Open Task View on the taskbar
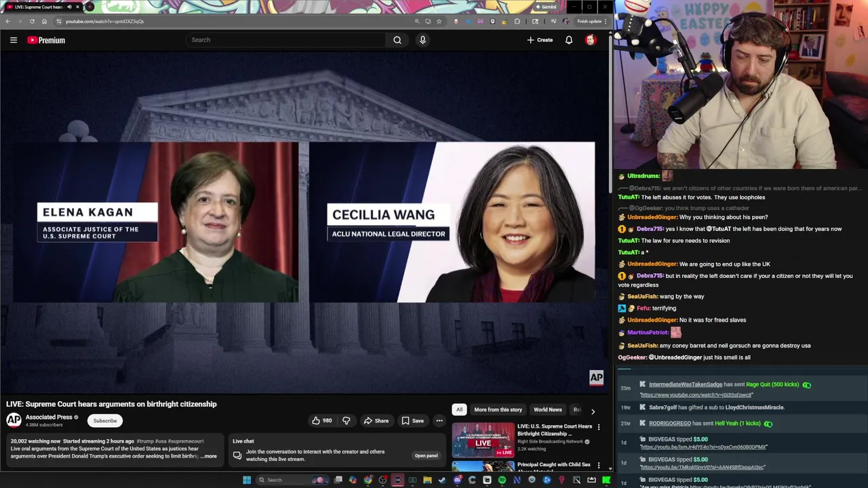 [338, 480]
